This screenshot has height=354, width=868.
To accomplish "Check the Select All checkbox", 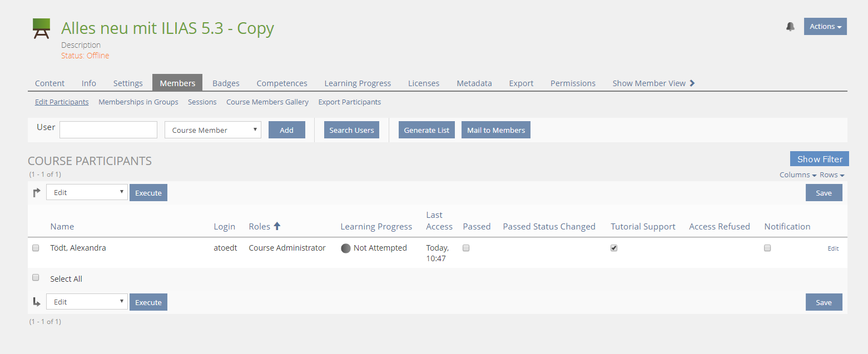I will (x=36, y=278).
